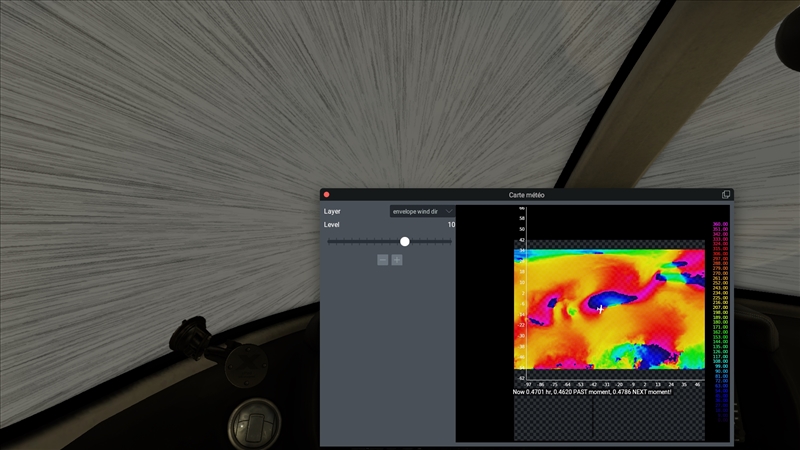Click the Now/PAST/NEXT moment status text
800x450 pixels.
coord(592,392)
